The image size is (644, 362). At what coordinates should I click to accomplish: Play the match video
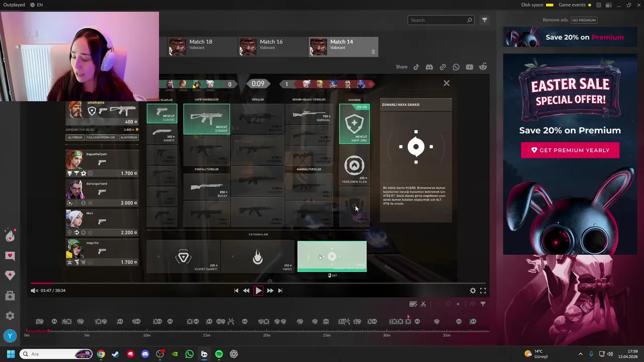[258, 291]
